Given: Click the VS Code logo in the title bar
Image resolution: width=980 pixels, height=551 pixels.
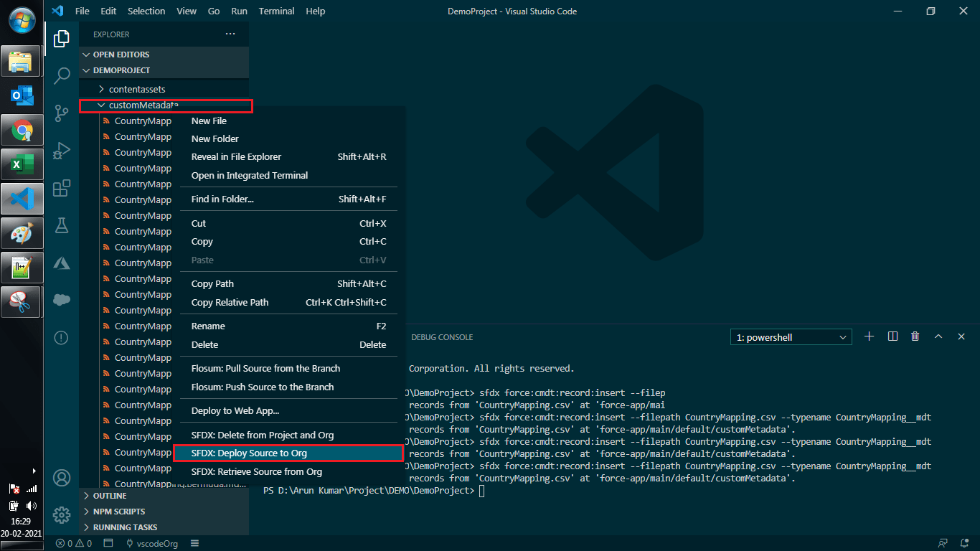Looking at the screenshot, I should (x=58, y=11).
